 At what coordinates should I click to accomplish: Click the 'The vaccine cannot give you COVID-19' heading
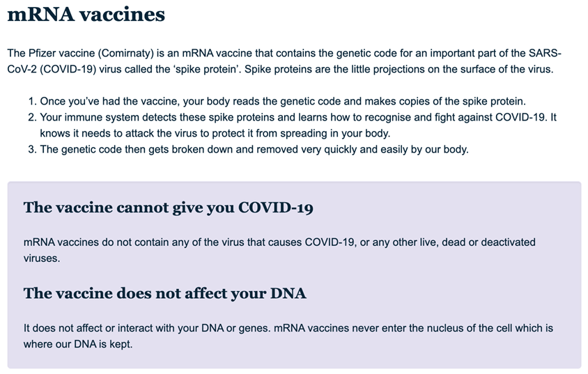click(x=169, y=208)
